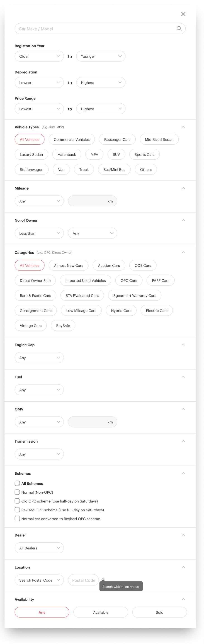Select Truck chip
204x644 pixels.
(84, 169)
